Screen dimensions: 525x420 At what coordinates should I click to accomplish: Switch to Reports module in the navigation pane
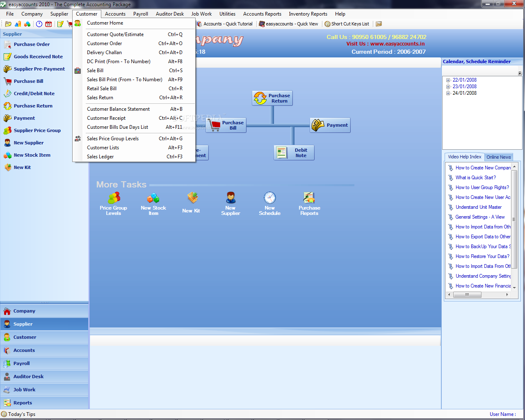click(x=44, y=403)
